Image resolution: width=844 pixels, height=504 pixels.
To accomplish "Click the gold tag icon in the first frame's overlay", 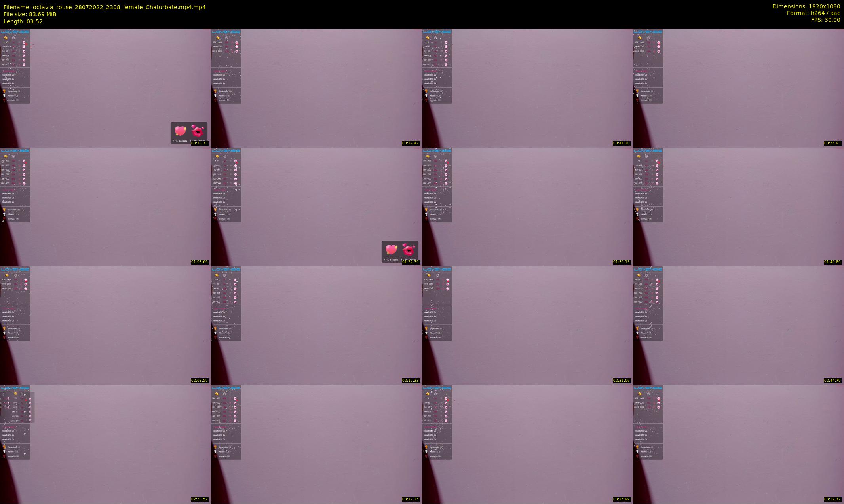I will click(6, 38).
